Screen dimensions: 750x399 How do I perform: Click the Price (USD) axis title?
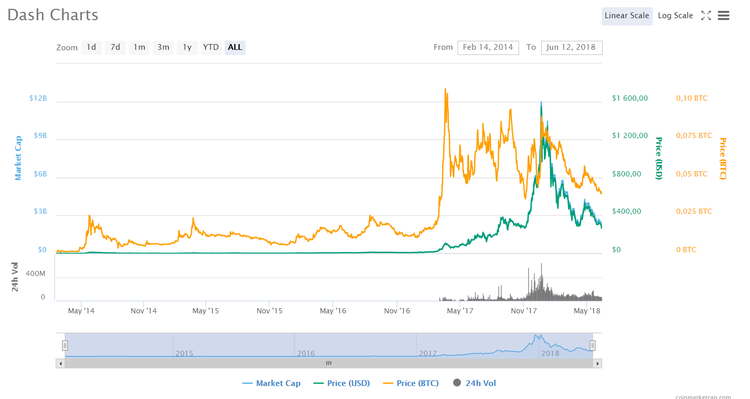click(659, 158)
